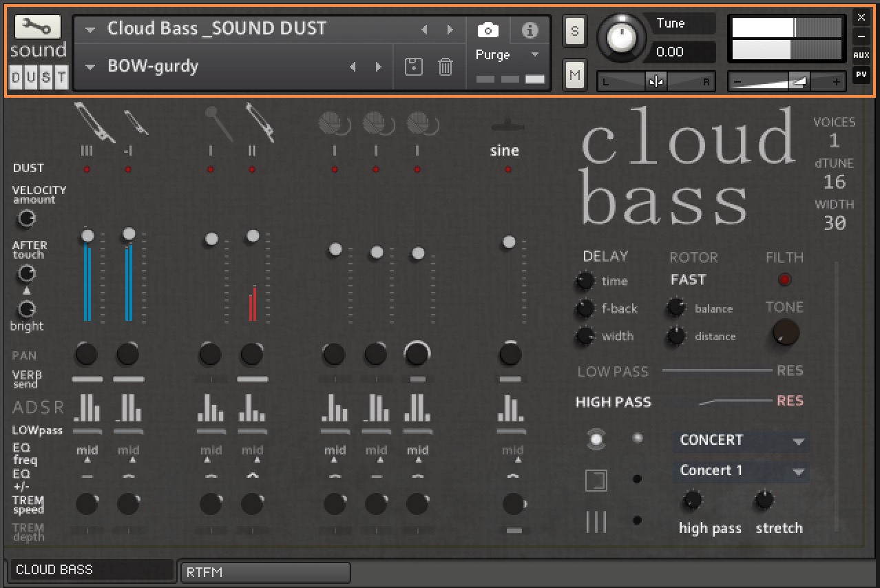Open the BOW-gurdy snapshot dropdown

(x=90, y=67)
